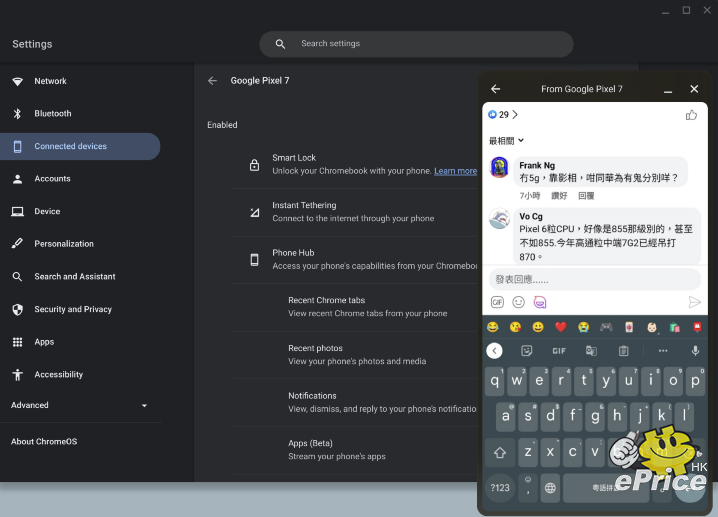Open the Smart Lock Learn more link
The image size is (718, 517).
point(455,171)
